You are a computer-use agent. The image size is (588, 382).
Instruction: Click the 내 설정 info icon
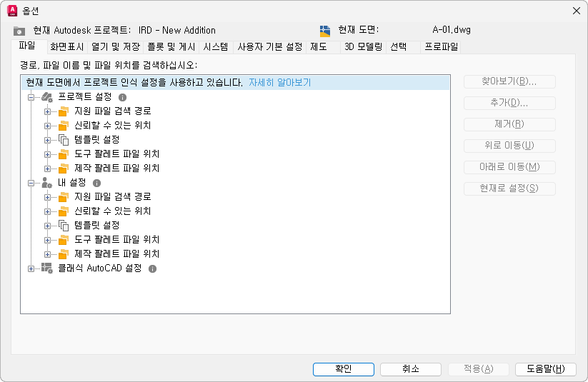[x=96, y=183]
